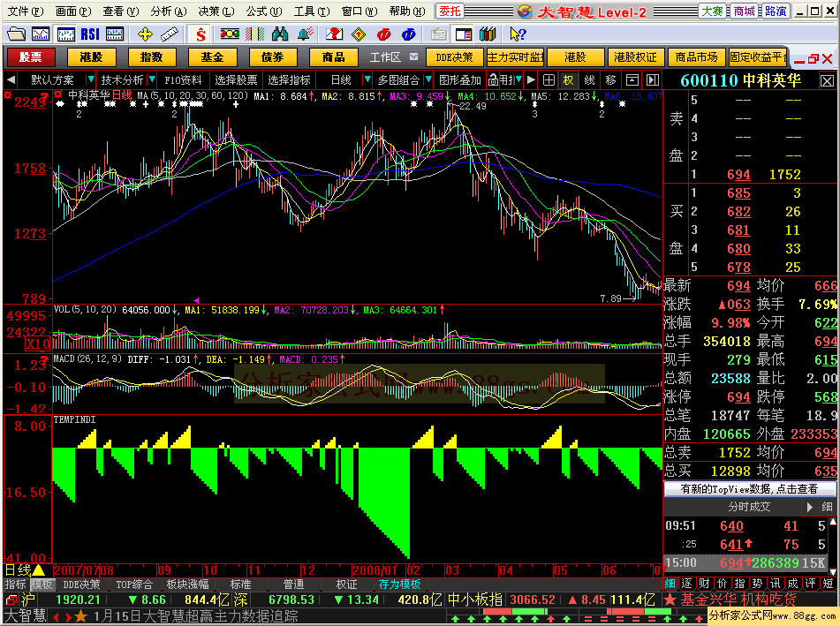Open search with the binoculars icon
The height and width of the screenshot is (626, 840).
pyautogui.click(x=280, y=34)
